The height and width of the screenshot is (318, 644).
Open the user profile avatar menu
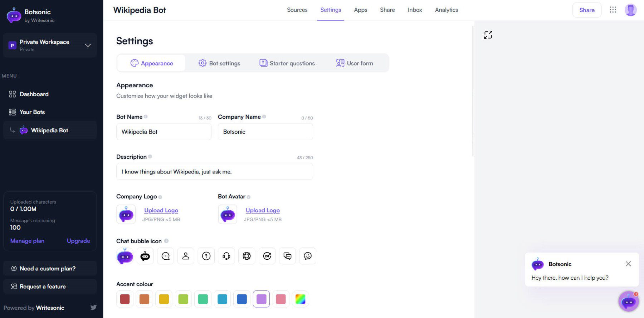(630, 10)
